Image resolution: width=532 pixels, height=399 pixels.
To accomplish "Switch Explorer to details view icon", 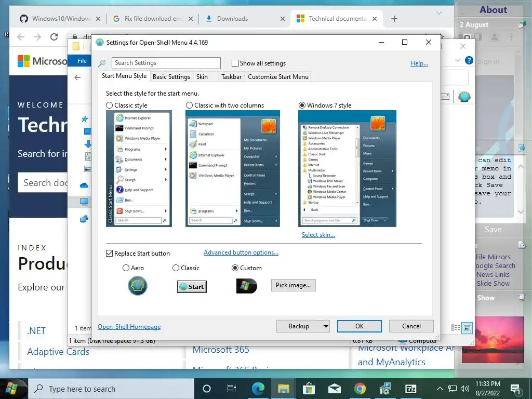I will 456,328.
